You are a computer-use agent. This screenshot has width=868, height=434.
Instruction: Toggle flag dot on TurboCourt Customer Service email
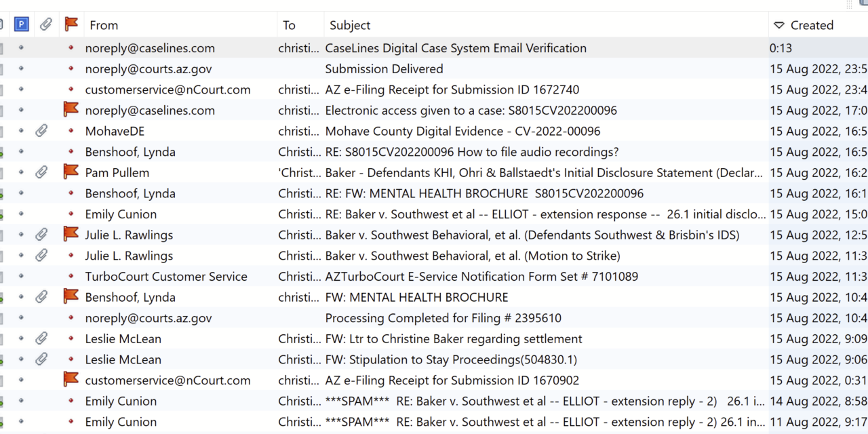pos(71,277)
